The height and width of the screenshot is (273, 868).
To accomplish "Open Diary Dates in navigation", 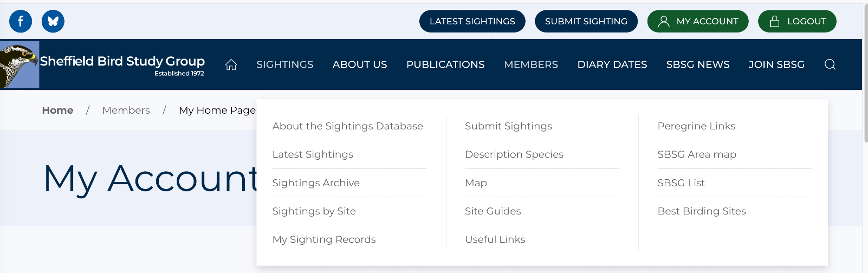I will click(x=612, y=65).
